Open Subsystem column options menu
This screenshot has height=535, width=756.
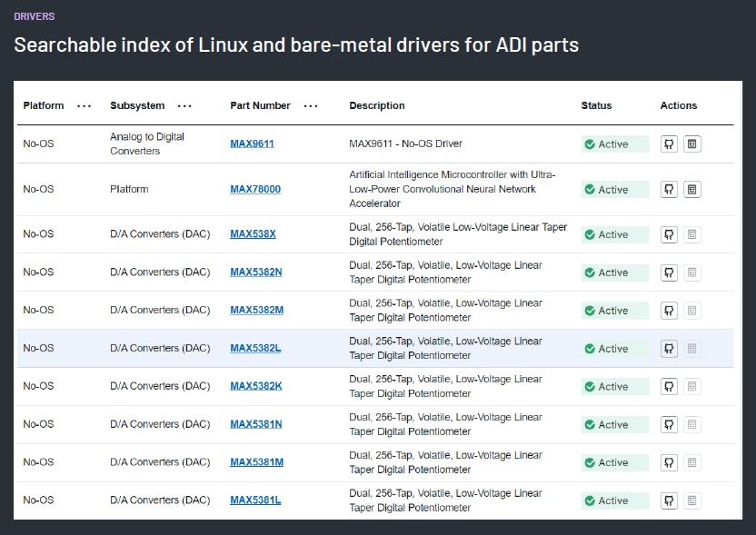tap(184, 105)
